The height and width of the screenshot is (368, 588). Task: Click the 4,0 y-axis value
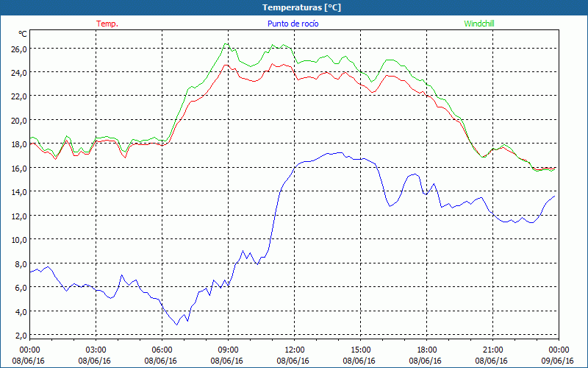click(x=21, y=311)
